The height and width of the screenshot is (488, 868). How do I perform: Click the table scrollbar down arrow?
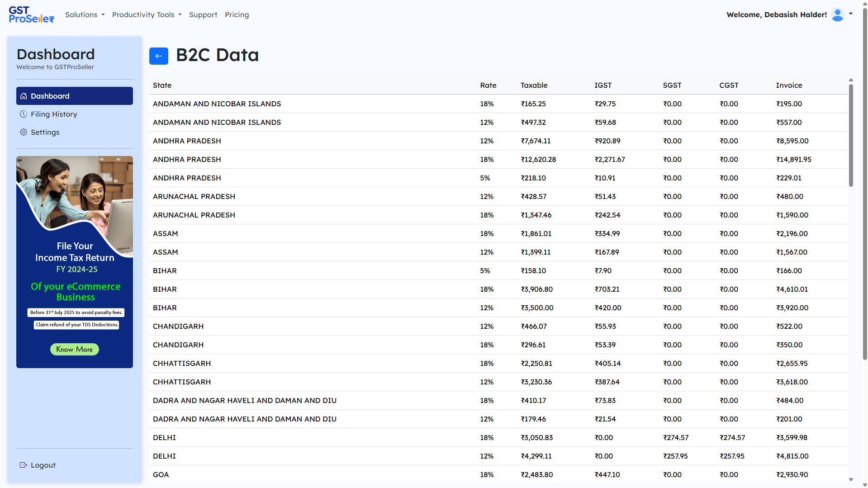point(851,479)
